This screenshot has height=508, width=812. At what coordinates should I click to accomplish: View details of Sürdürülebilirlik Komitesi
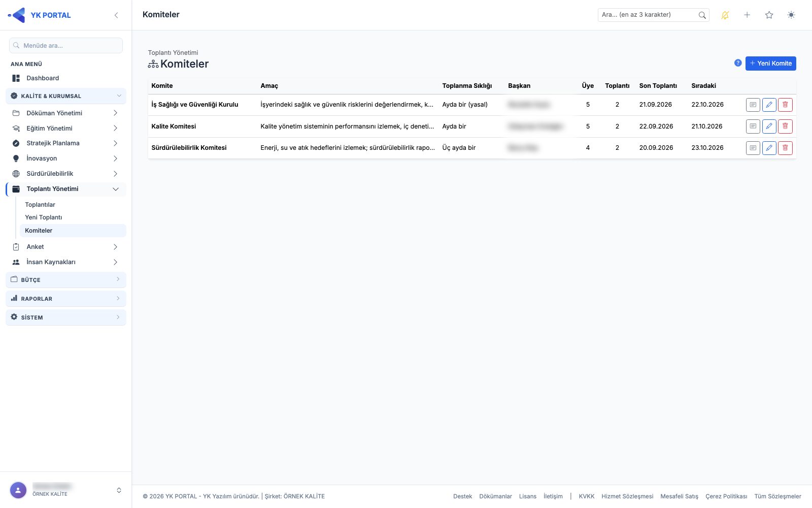click(x=753, y=148)
